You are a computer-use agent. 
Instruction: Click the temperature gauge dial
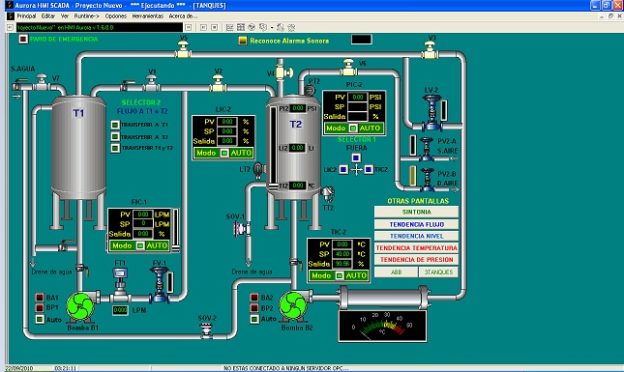coord(382,326)
